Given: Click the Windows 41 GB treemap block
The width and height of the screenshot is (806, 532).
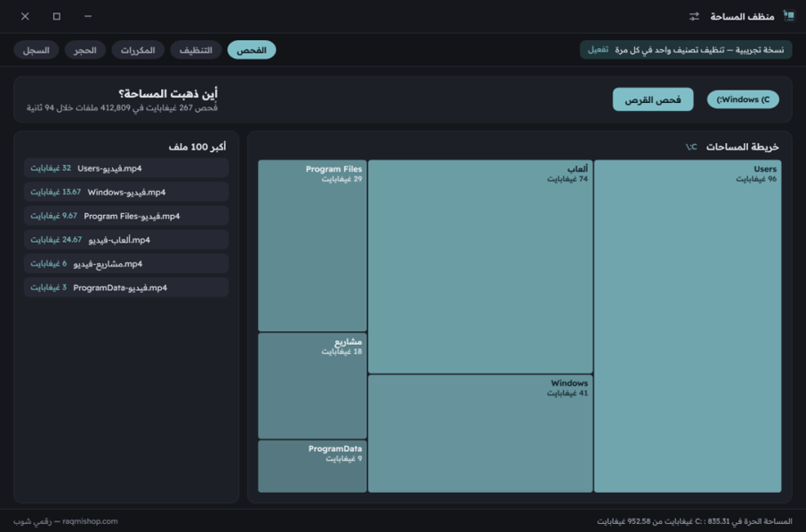Looking at the screenshot, I should [x=480, y=433].
